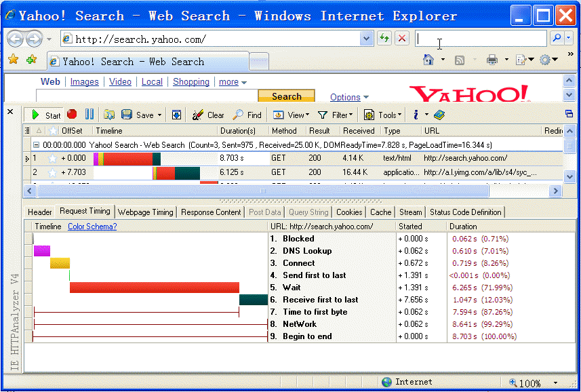Click the Find magnifier icon
This screenshot has height=392, width=581.
coord(238,115)
